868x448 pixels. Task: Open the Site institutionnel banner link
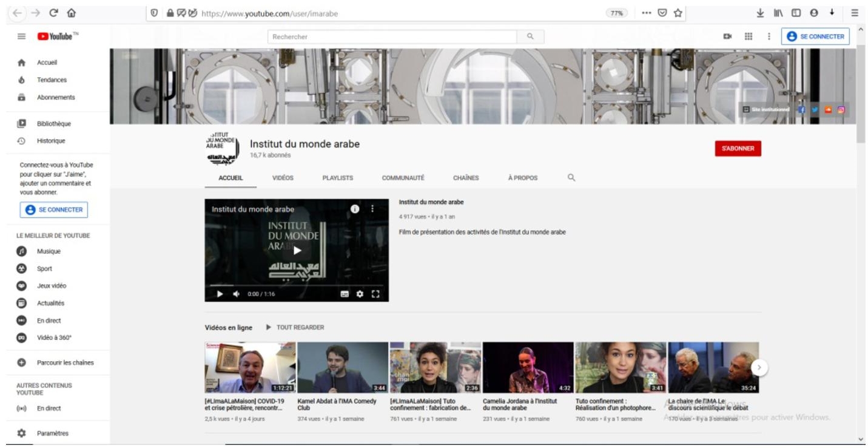(766, 110)
